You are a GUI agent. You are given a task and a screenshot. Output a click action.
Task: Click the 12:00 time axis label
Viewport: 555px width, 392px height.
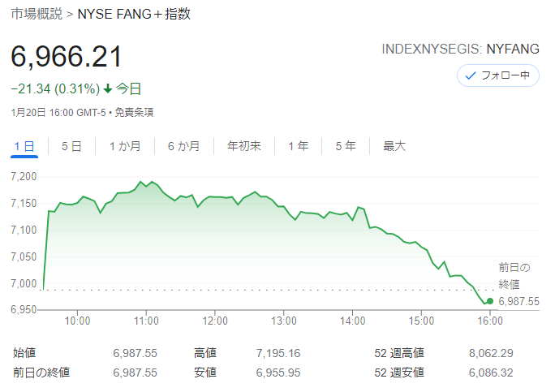coord(215,321)
